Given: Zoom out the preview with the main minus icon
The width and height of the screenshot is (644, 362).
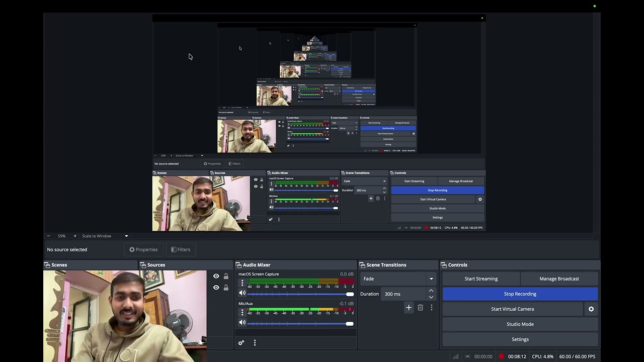Looking at the screenshot, I should (x=48, y=236).
